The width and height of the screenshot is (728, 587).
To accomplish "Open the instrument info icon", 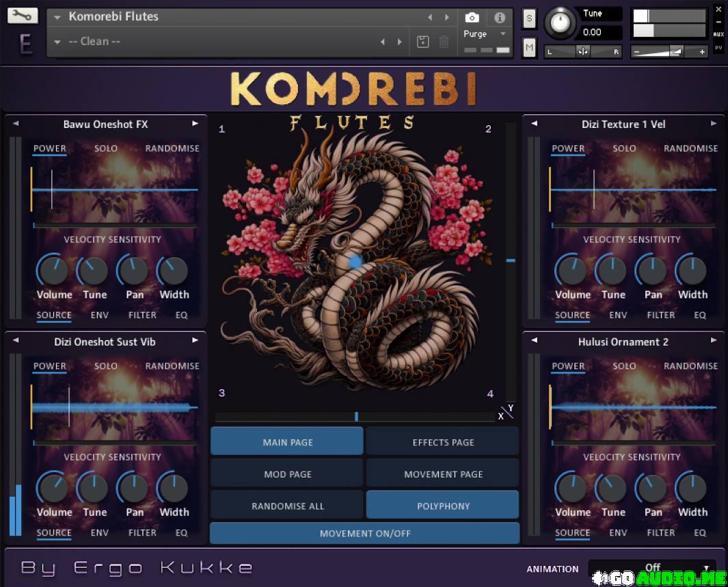I will pyautogui.click(x=500, y=18).
